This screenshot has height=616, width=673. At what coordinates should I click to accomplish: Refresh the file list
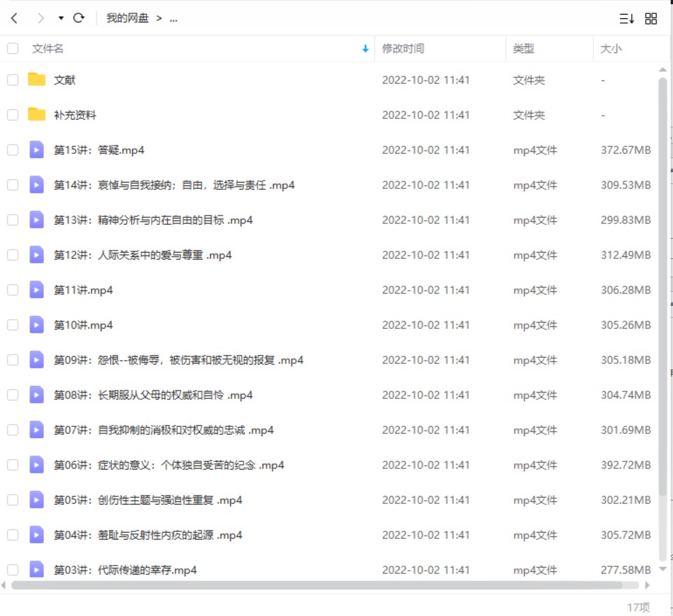78,18
